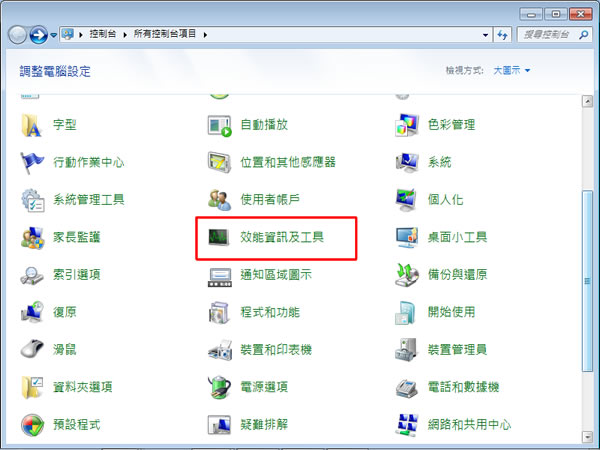This screenshot has height=450, width=600.
Task: Click the 復原 recovery icon
Action: coord(32,312)
